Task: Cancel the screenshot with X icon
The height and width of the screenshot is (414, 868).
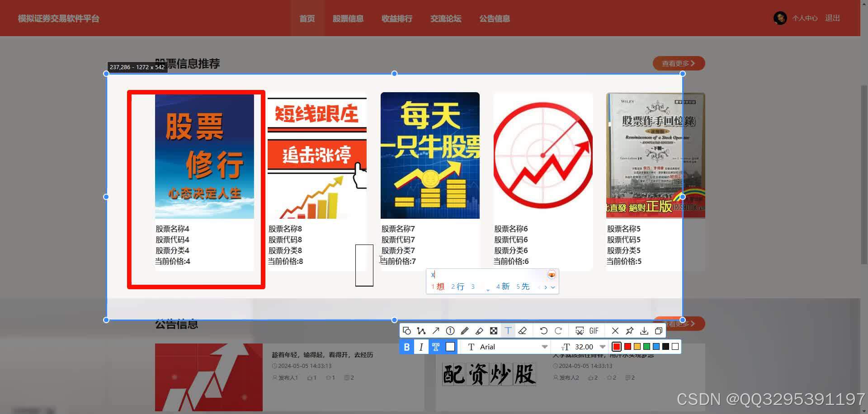Action: pyautogui.click(x=615, y=331)
